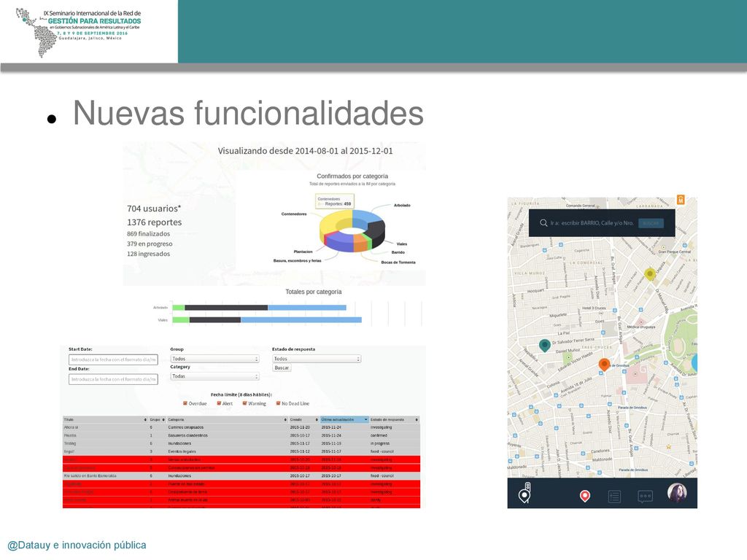Uncheck the Alert checkbox
Image resolution: width=747 pixels, height=560 pixels.
(x=219, y=403)
